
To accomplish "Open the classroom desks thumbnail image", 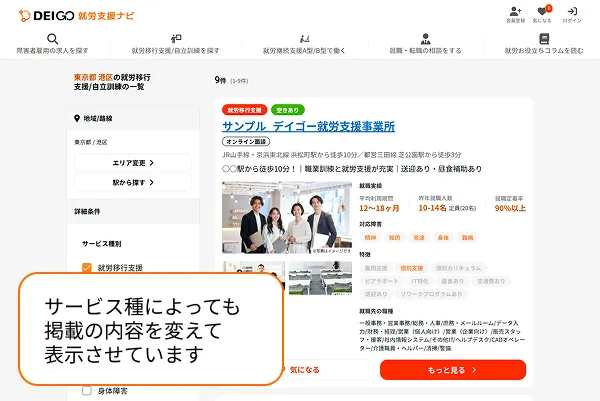I will 320,278.
